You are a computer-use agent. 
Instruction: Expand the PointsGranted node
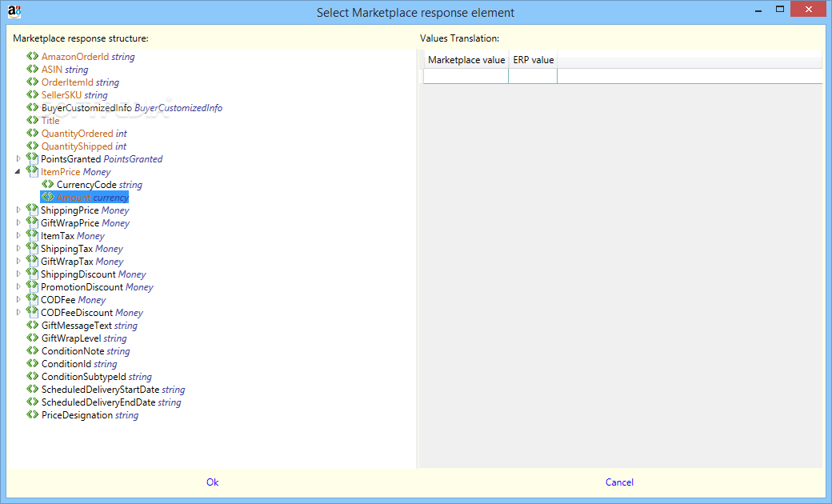pyautogui.click(x=18, y=158)
